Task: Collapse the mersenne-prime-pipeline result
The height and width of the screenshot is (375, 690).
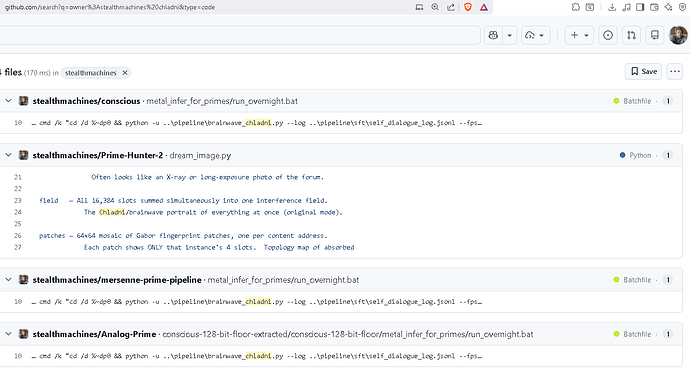Action: [8, 279]
